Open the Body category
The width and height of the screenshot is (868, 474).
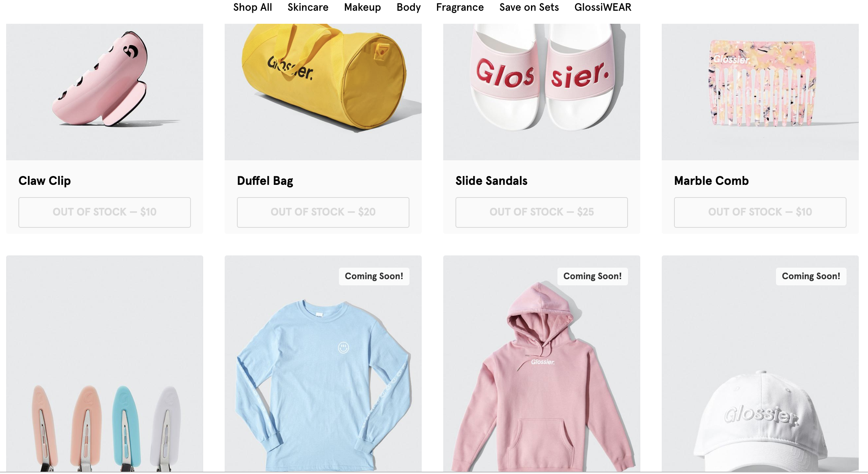(408, 7)
